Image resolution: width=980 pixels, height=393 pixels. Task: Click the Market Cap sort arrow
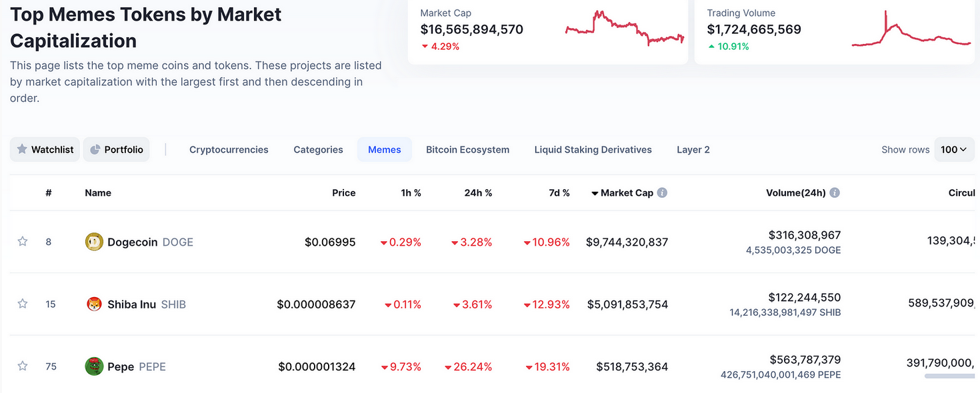[594, 193]
